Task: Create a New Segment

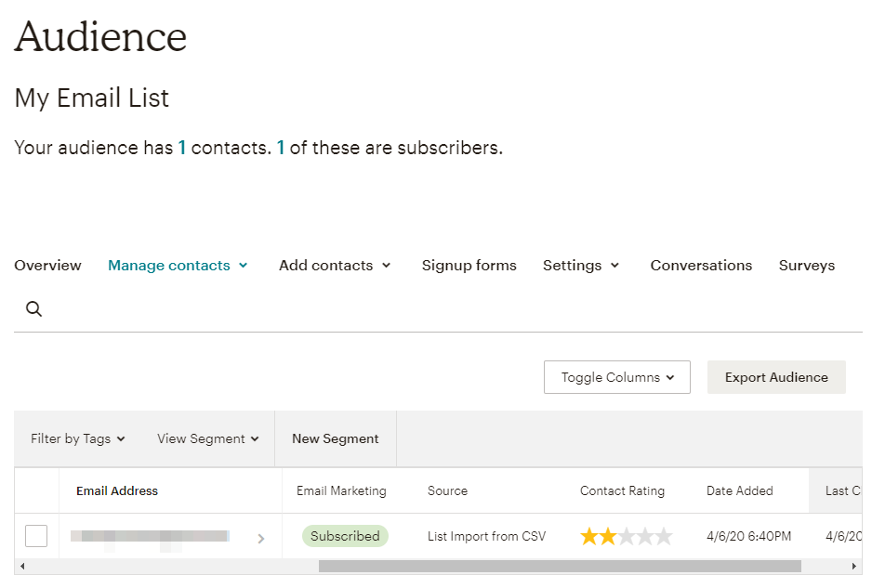Action: point(335,438)
